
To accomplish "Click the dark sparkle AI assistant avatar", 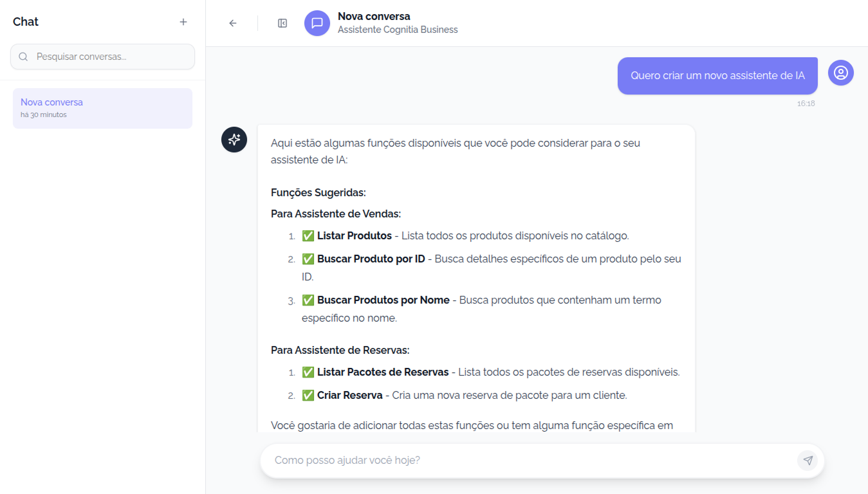I will [x=234, y=140].
